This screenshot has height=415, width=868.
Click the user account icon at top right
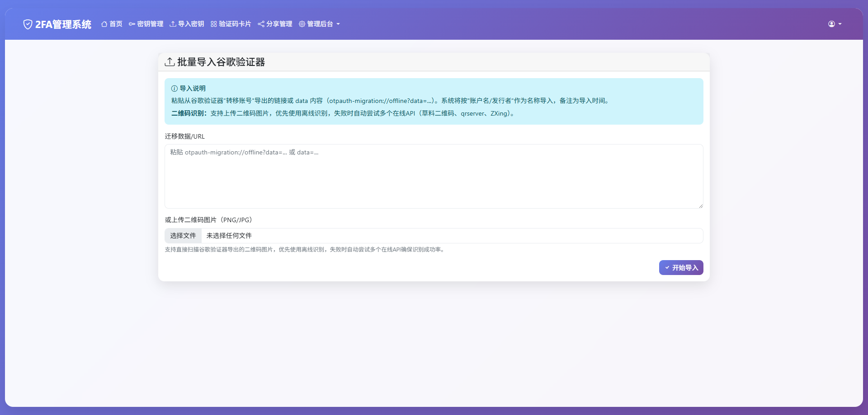click(831, 24)
